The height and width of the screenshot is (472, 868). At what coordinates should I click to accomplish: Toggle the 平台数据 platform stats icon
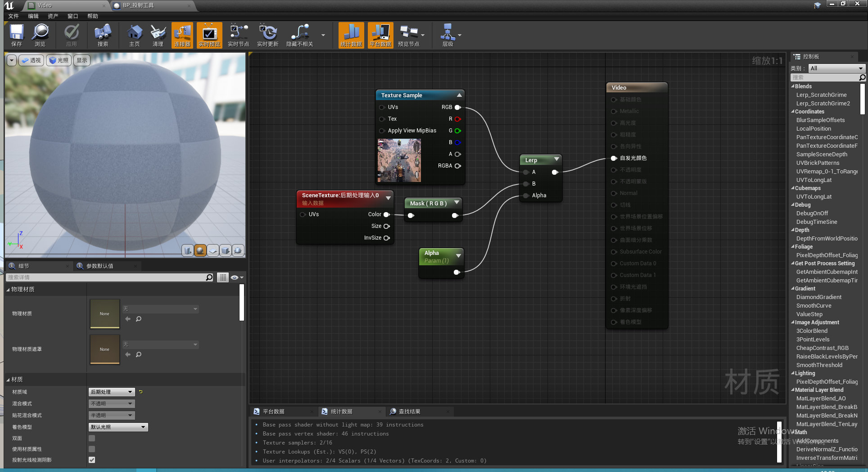[x=380, y=35]
